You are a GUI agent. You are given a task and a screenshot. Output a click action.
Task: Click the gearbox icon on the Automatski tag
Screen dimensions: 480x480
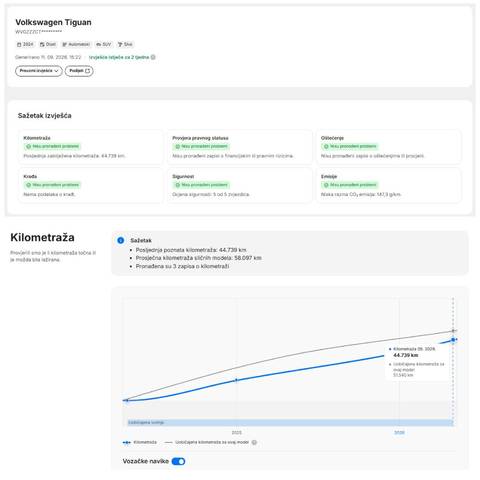(x=65, y=44)
